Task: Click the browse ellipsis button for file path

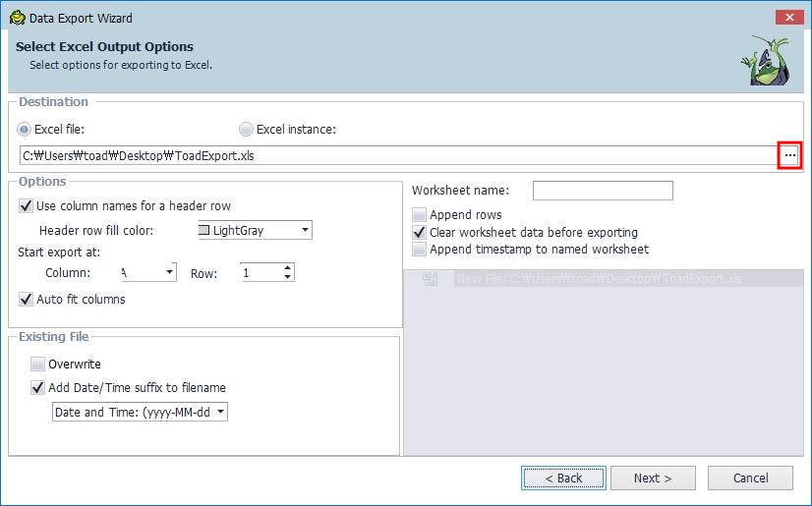Action: pyautogui.click(x=790, y=155)
